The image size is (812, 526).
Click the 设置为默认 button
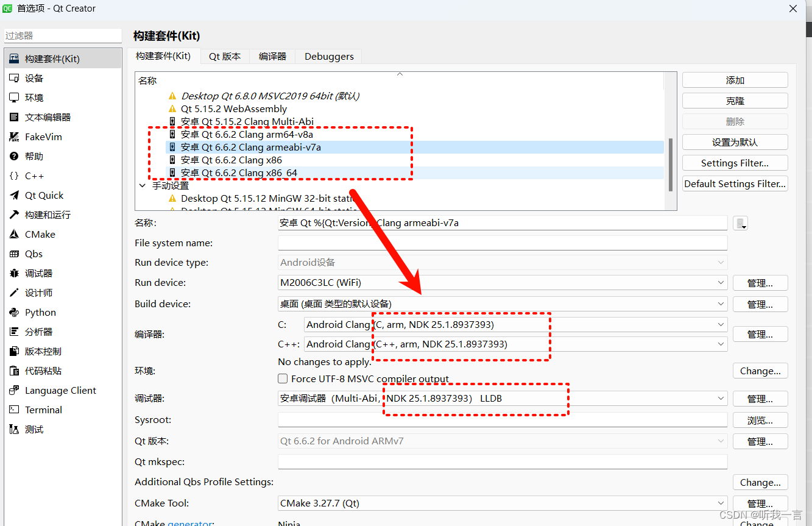coord(735,142)
